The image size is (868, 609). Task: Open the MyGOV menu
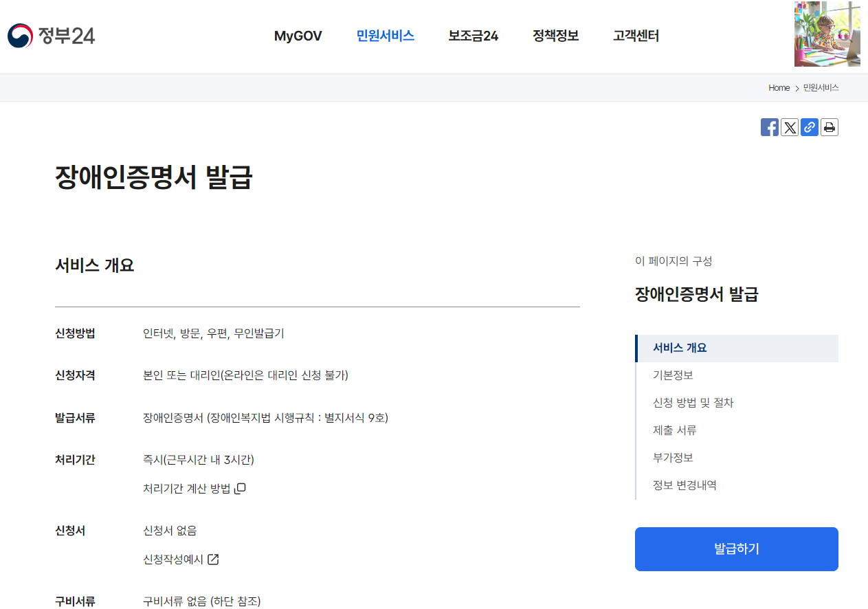(298, 36)
